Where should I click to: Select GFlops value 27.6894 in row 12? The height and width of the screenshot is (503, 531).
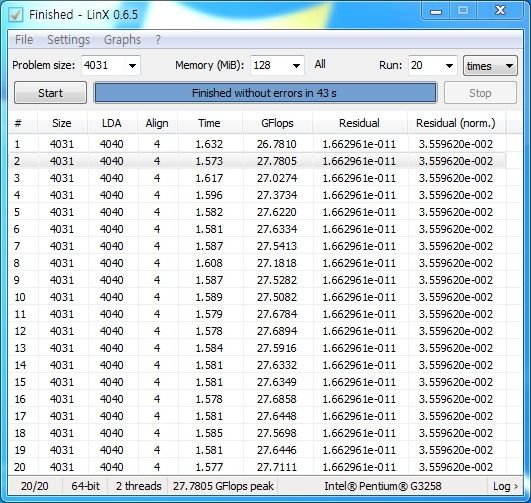click(x=277, y=331)
